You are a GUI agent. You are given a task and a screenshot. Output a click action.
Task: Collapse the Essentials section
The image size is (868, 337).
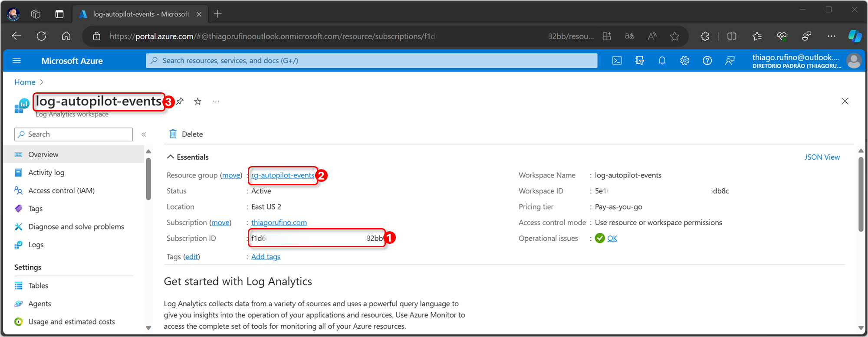tap(171, 157)
